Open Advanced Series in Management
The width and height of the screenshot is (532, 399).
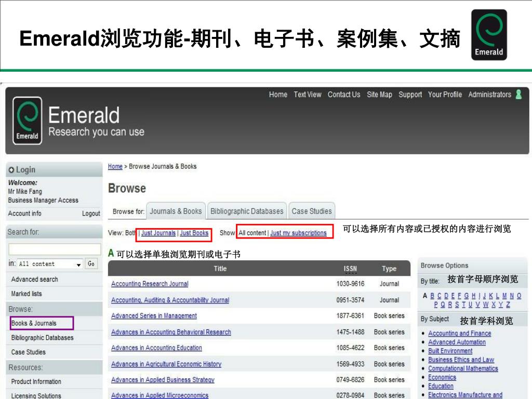[154, 316]
